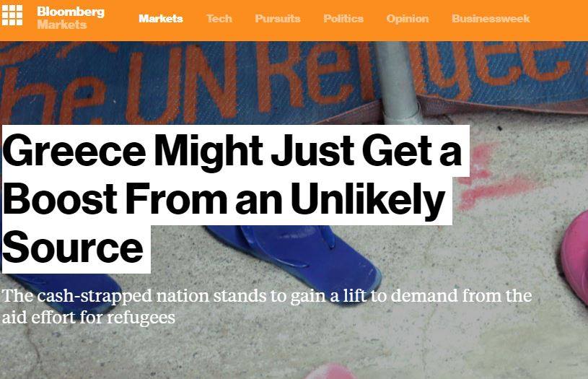Click the headline word 'Source'
588x379 pixels.
click(x=73, y=248)
